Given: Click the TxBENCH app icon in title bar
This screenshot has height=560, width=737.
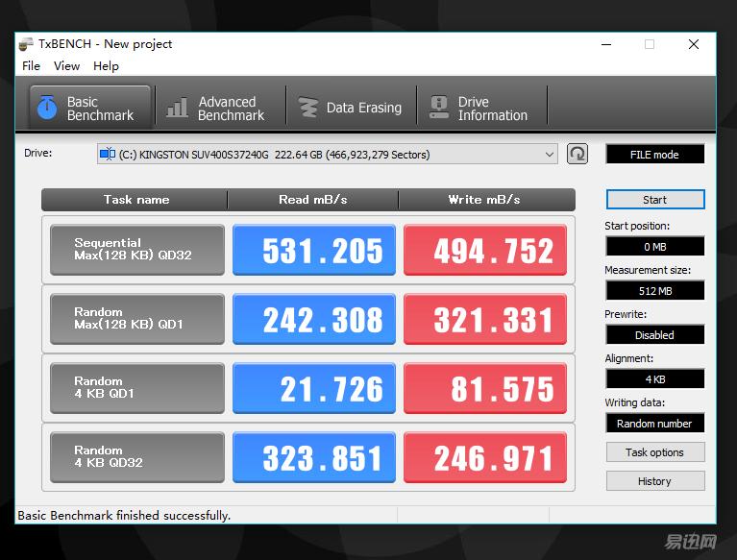Looking at the screenshot, I should [x=27, y=44].
